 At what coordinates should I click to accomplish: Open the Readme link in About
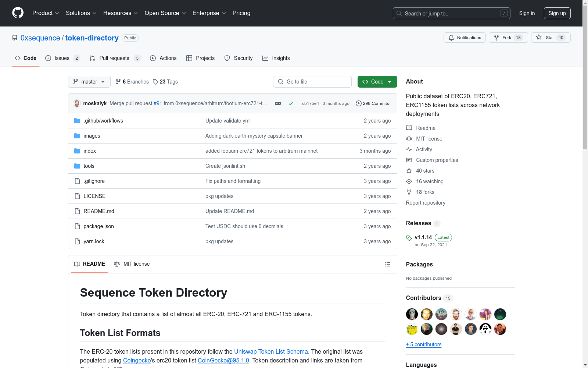tap(421, 128)
